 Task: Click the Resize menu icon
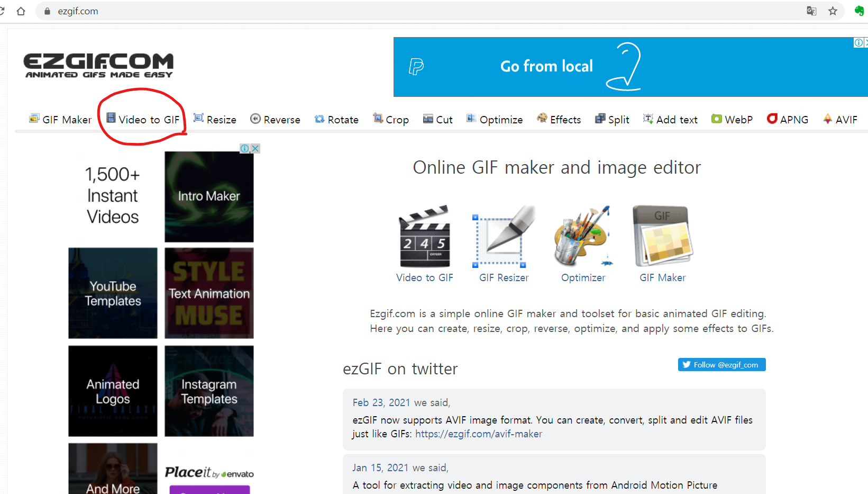pos(198,118)
